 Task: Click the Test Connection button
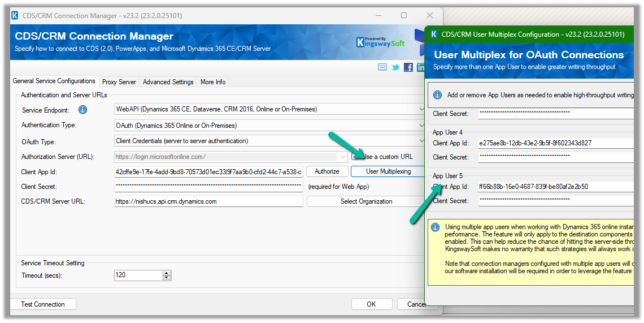(43, 304)
